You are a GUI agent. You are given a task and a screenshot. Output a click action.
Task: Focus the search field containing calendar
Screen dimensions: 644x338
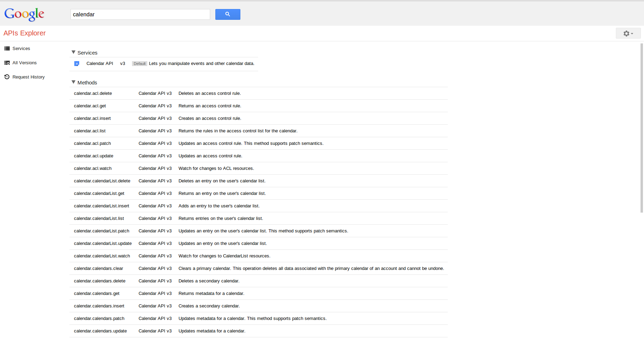pos(140,14)
